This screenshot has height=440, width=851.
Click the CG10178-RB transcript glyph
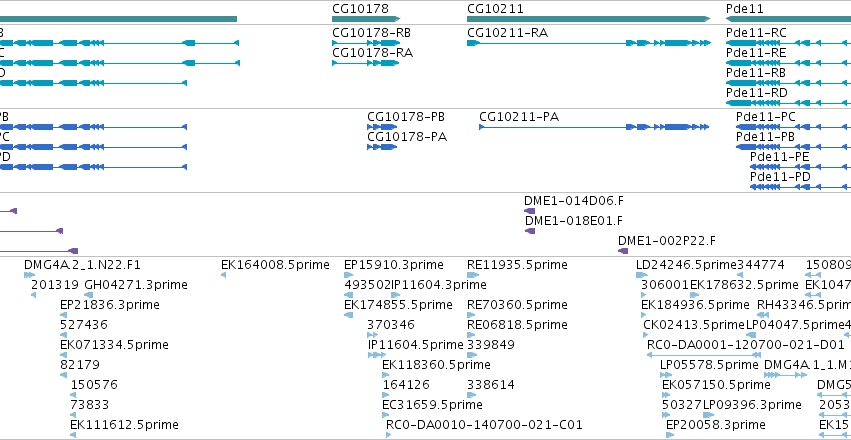tap(366, 43)
